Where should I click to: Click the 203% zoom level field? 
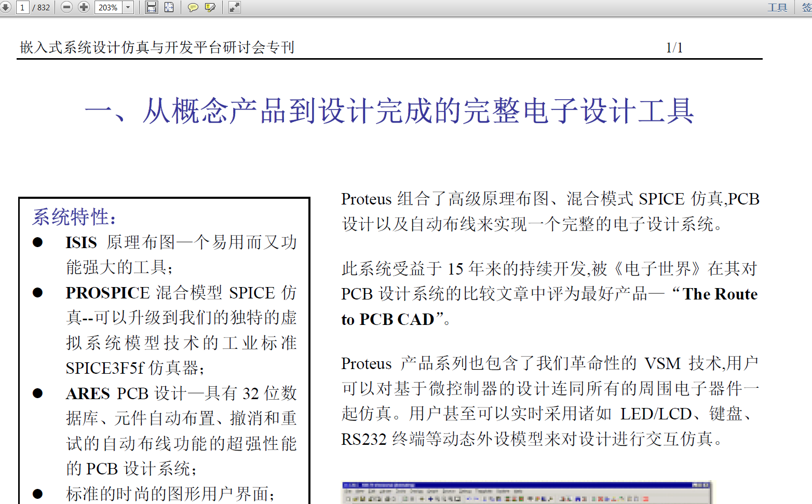[109, 7]
